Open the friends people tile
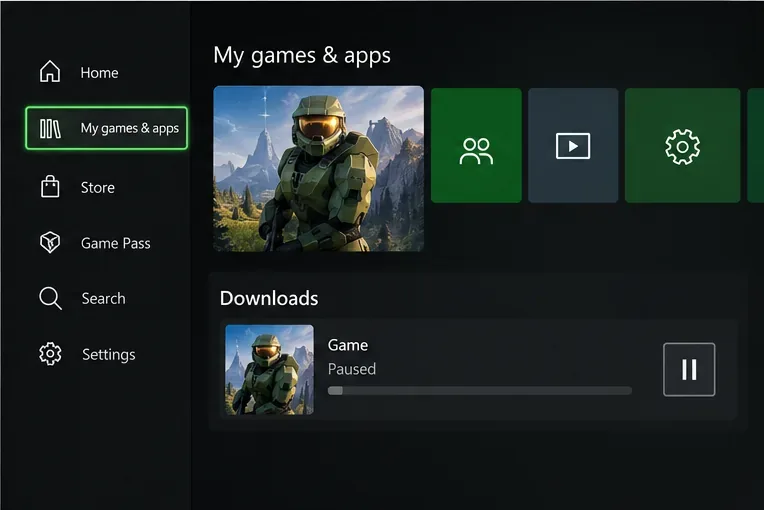This screenshot has width=764, height=510. (x=476, y=146)
